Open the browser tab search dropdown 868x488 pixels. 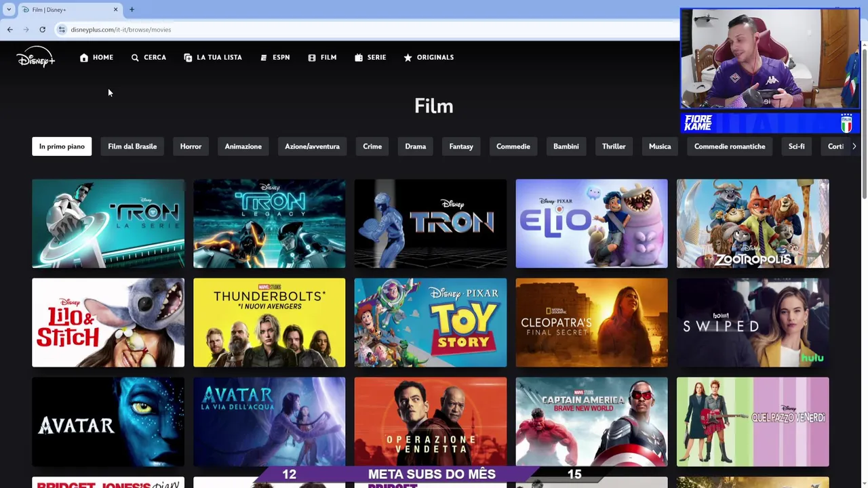tap(9, 9)
